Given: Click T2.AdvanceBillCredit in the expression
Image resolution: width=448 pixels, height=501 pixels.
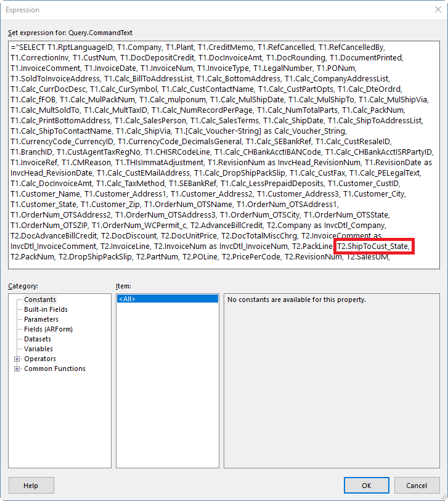Looking at the screenshot, I should [227, 226].
